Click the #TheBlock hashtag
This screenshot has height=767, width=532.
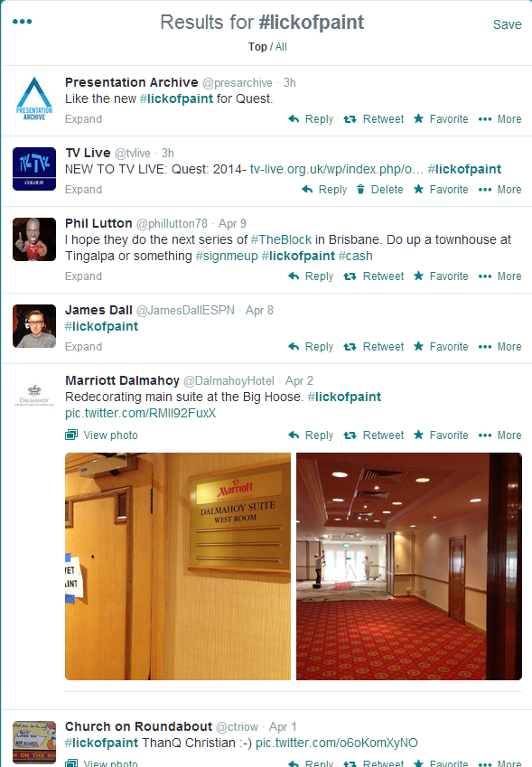(x=281, y=239)
